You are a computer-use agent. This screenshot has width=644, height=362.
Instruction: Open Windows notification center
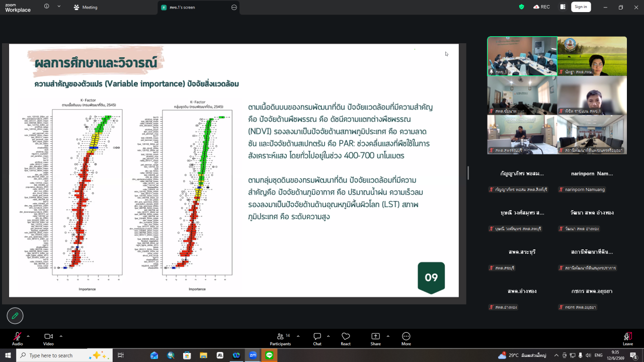coord(634,355)
